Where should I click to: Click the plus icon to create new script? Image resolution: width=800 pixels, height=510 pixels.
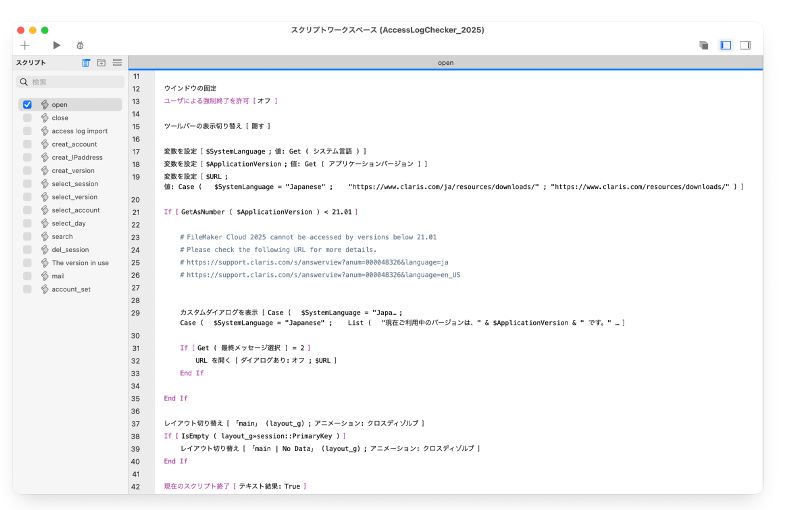click(x=25, y=45)
